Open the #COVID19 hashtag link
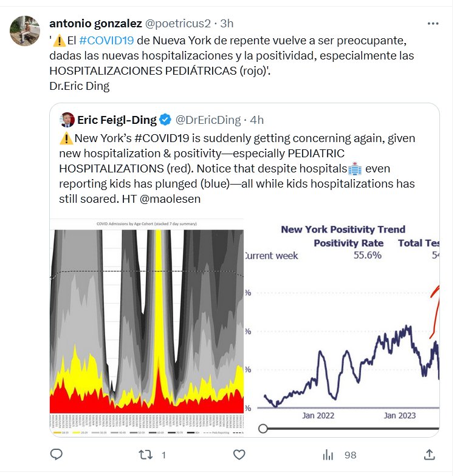The height and width of the screenshot is (476, 457). click(106, 41)
